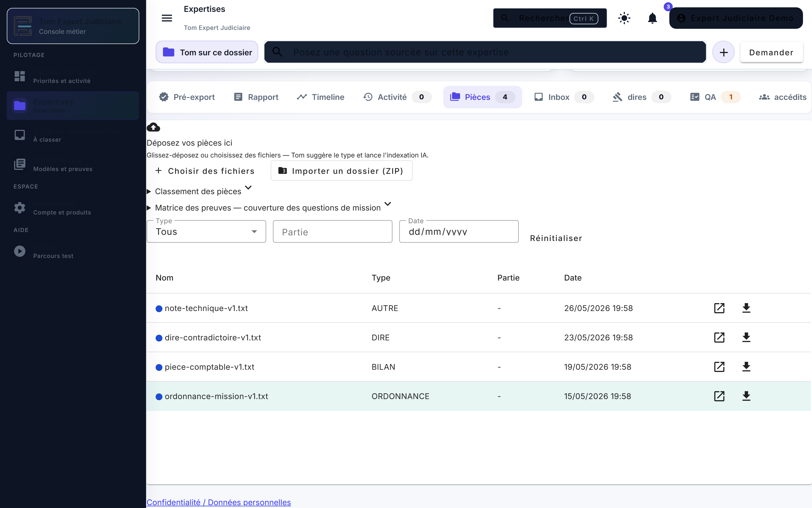This screenshot has height=508, width=812.
Task: Open piece-comptable-v1.txt external icon
Action: (x=719, y=367)
